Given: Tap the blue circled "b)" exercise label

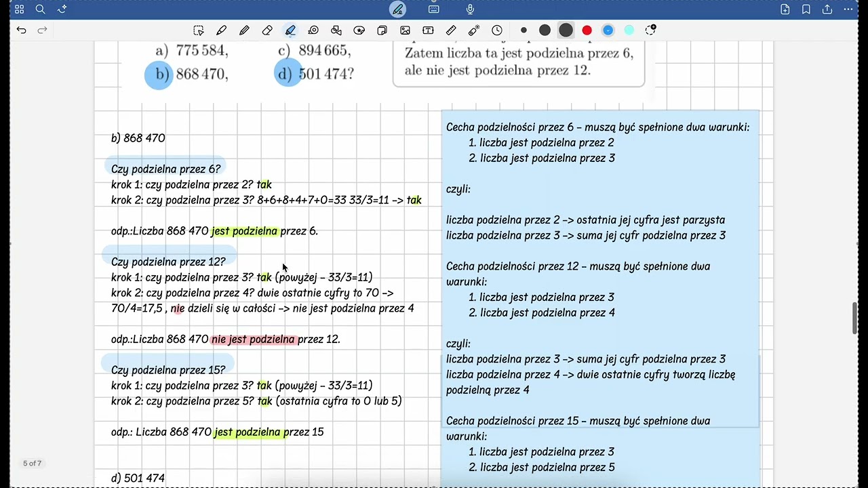Looking at the screenshot, I should click(160, 74).
